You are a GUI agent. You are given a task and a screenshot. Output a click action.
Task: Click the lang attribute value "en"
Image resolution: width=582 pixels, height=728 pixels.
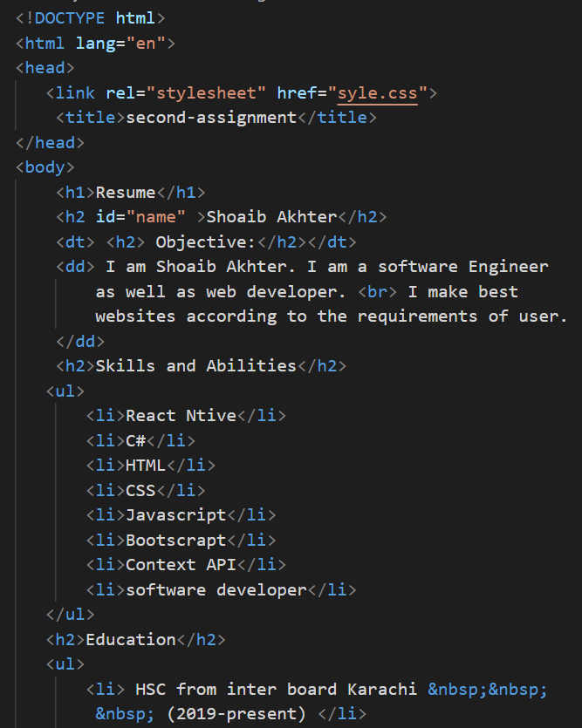tap(146, 44)
